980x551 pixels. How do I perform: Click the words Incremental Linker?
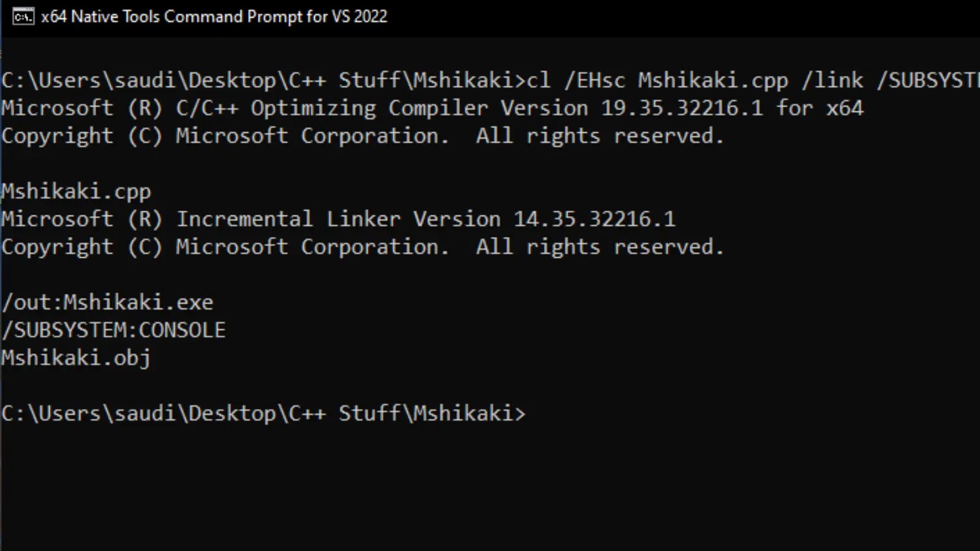click(288, 219)
